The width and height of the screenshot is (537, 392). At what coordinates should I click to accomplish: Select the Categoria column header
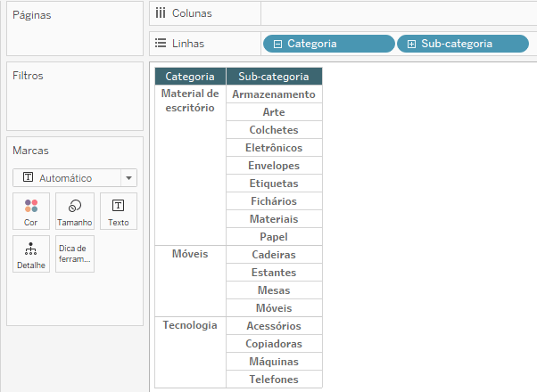pyautogui.click(x=190, y=77)
